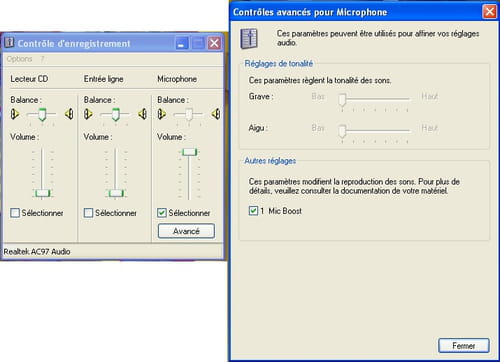The image size is (500, 362).
Task: Tick the Sélectionner checkbox for Entrée ligne
Action: [88, 213]
